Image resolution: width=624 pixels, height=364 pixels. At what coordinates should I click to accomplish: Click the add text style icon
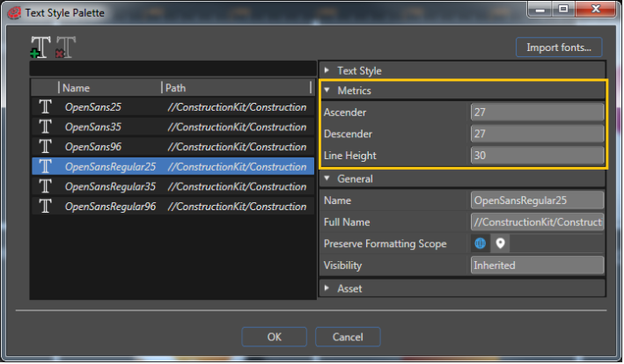(x=40, y=47)
